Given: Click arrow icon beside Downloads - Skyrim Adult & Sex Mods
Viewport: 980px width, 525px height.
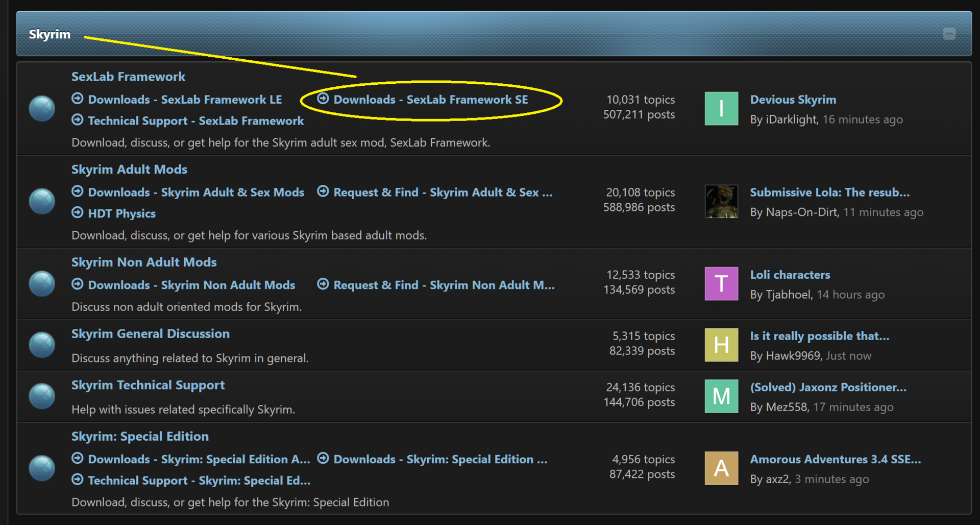Looking at the screenshot, I should tap(78, 192).
